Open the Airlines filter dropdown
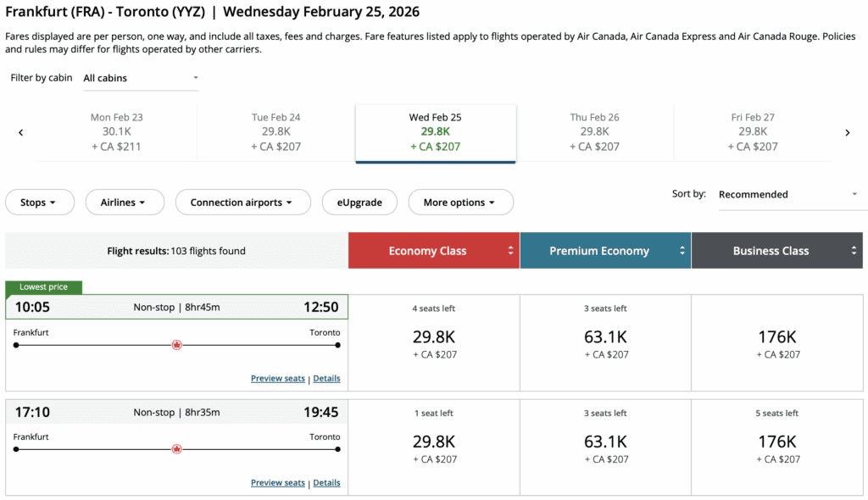Viewport: 868px width, 500px height. click(123, 203)
